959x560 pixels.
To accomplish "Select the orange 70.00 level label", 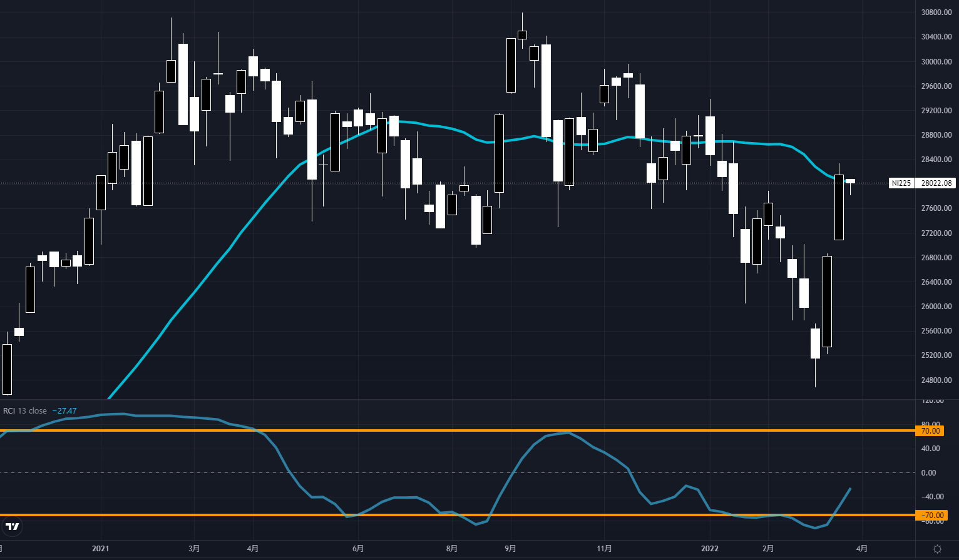I will point(930,430).
